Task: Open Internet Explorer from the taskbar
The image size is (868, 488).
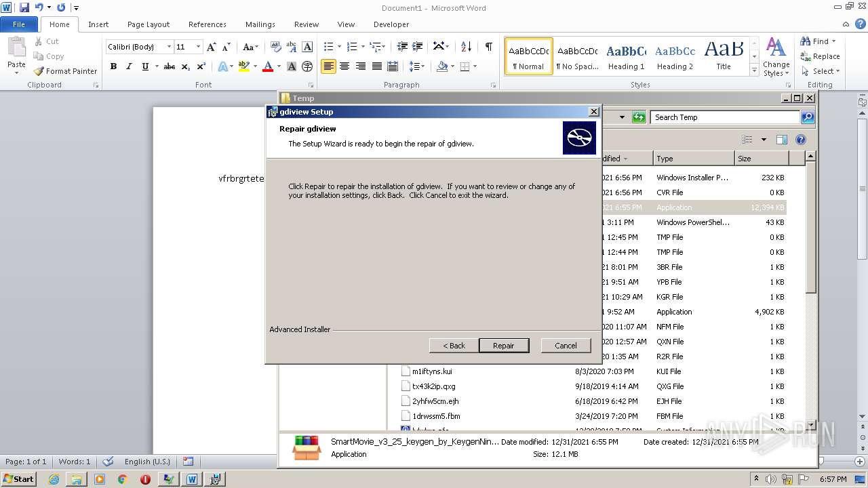Action: pyautogui.click(x=54, y=479)
